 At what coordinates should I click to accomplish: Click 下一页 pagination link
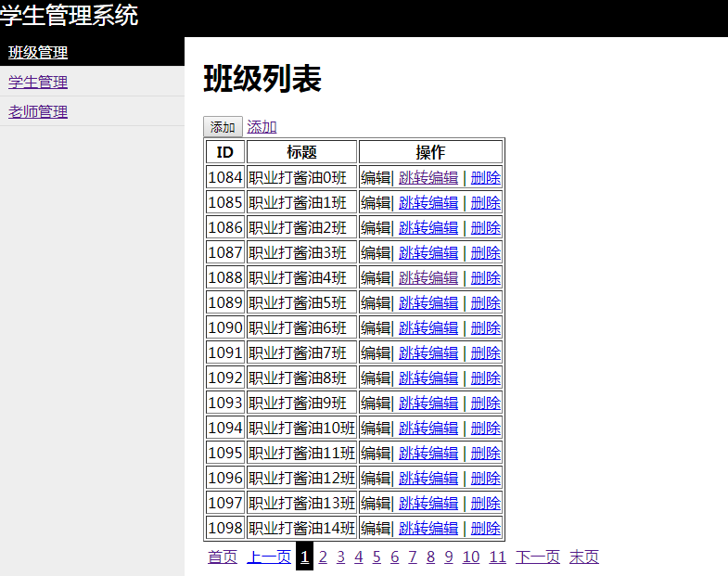(538, 557)
